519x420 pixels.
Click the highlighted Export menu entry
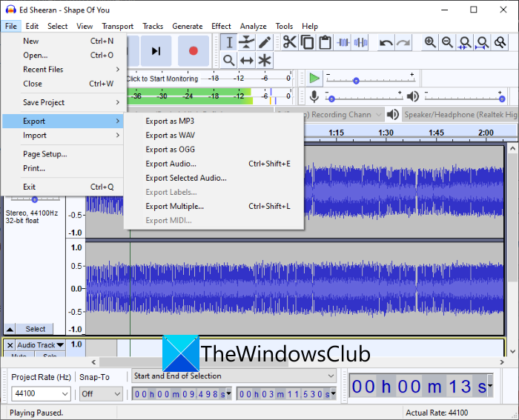pyautogui.click(x=63, y=121)
